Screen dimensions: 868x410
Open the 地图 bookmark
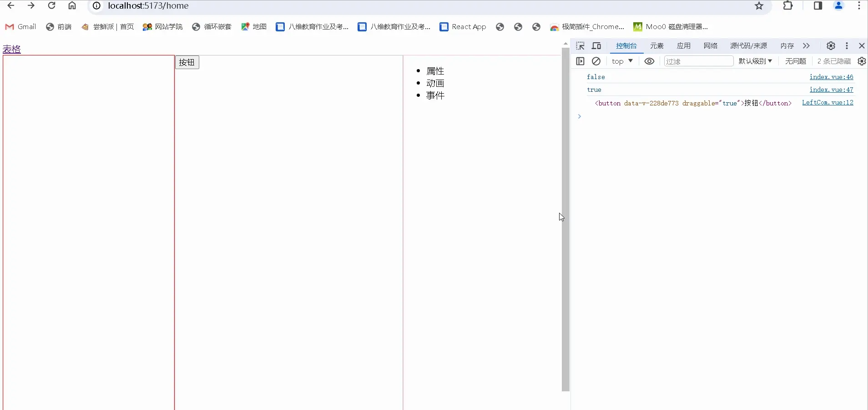tap(254, 27)
